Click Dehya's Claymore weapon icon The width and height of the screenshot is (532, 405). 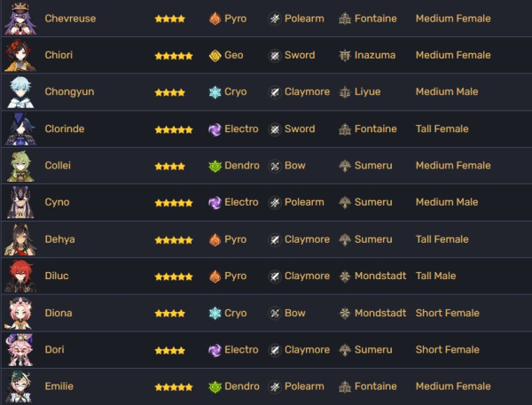pyautogui.click(x=275, y=240)
